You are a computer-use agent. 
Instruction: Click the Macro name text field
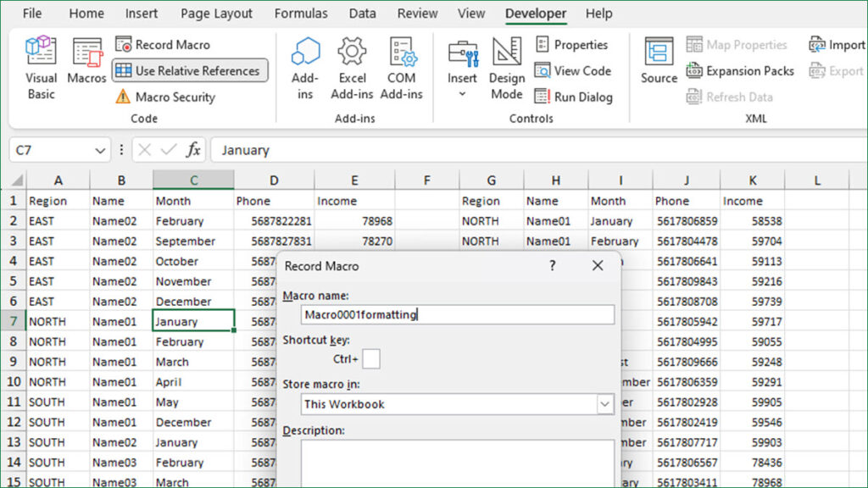point(458,314)
